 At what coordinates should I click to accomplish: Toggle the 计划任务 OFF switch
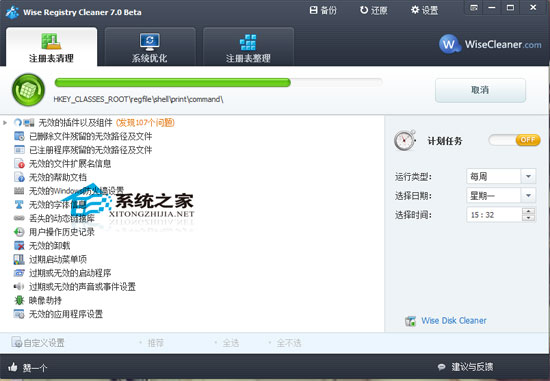(x=514, y=140)
